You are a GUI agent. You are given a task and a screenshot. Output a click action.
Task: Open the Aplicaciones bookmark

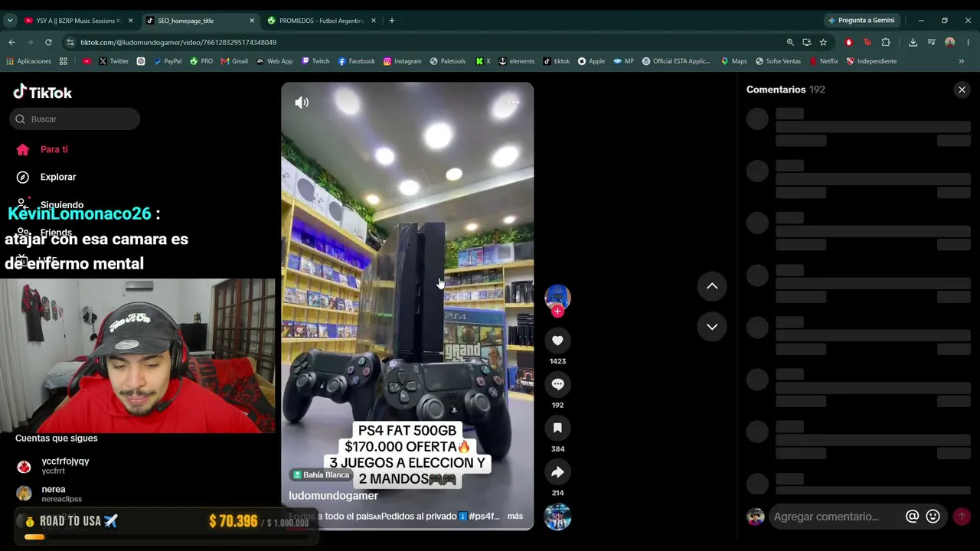click(28, 61)
